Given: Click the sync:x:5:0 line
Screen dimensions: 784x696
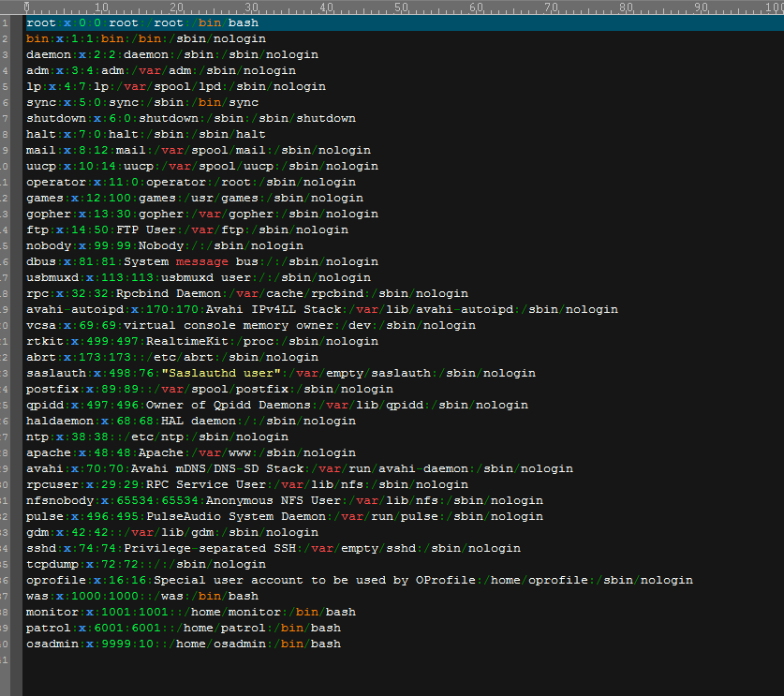Looking at the screenshot, I should (x=142, y=103).
